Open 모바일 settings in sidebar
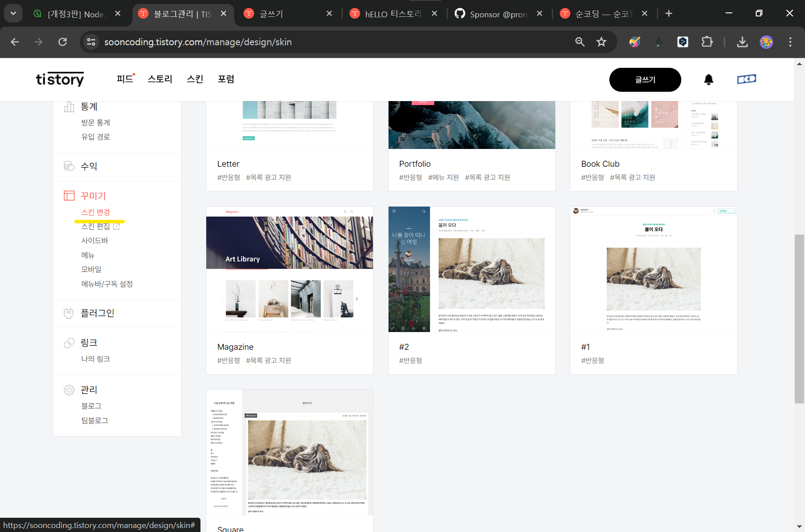This screenshot has width=805, height=532. coord(91,269)
